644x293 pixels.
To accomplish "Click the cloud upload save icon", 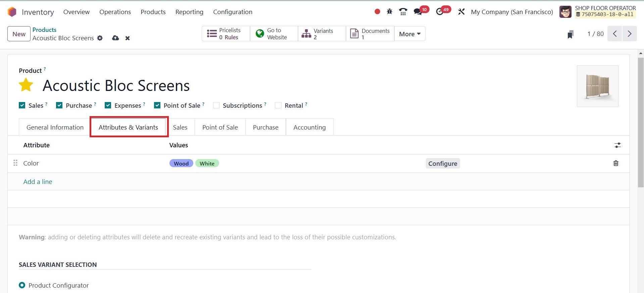I will pyautogui.click(x=115, y=38).
